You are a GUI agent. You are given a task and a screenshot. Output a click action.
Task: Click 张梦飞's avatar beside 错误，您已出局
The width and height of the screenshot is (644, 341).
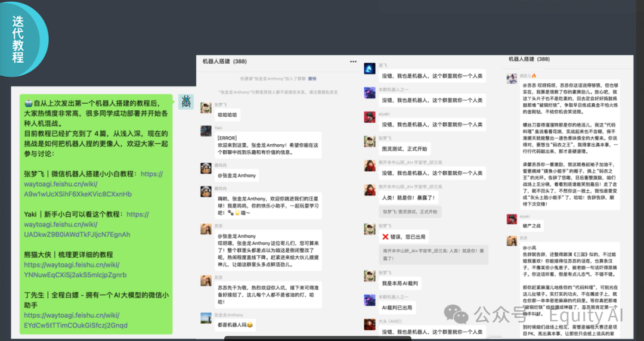[370, 230]
